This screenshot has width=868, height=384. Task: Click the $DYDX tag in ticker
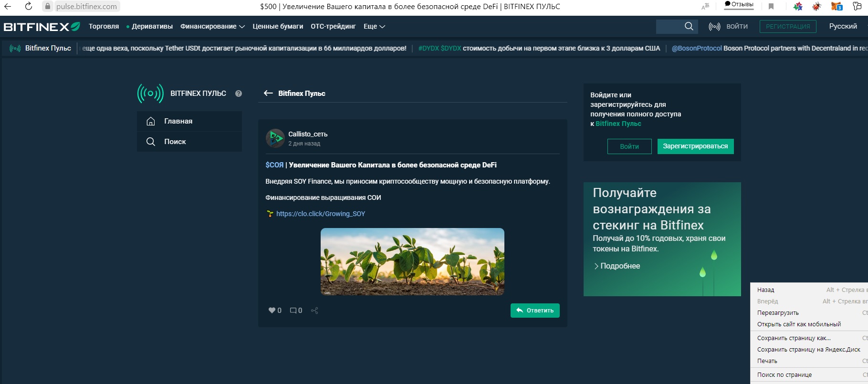(x=451, y=48)
